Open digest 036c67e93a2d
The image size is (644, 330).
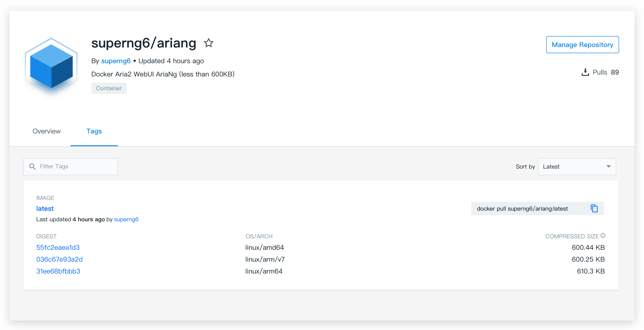[60, 259]
